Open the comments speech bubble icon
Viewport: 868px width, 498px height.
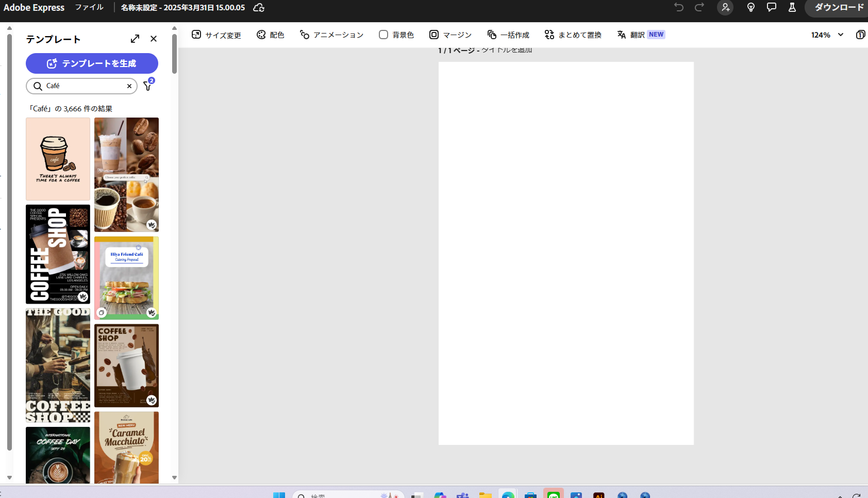click(771, 7)
